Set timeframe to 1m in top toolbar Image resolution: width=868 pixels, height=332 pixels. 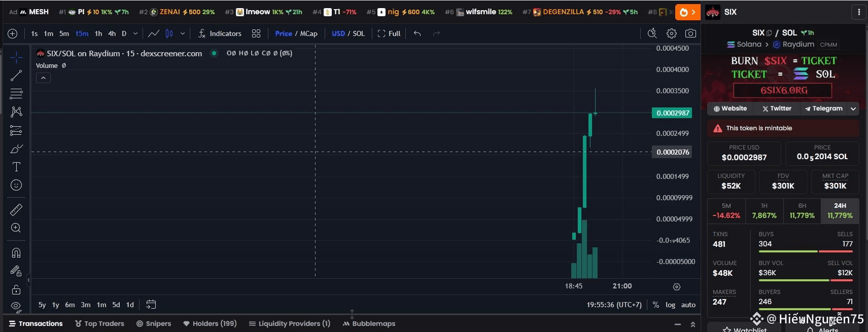coord(49,33)
